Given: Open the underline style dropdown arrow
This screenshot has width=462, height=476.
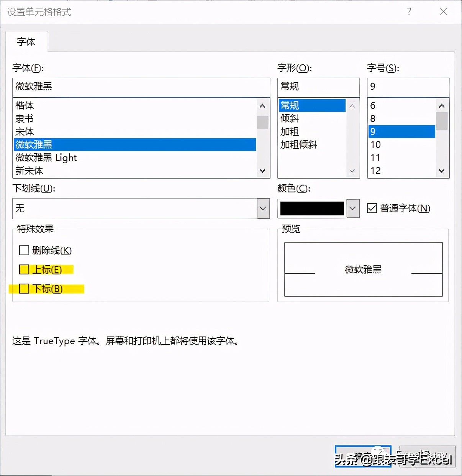Looking at the screenshot, I should 263,208.
